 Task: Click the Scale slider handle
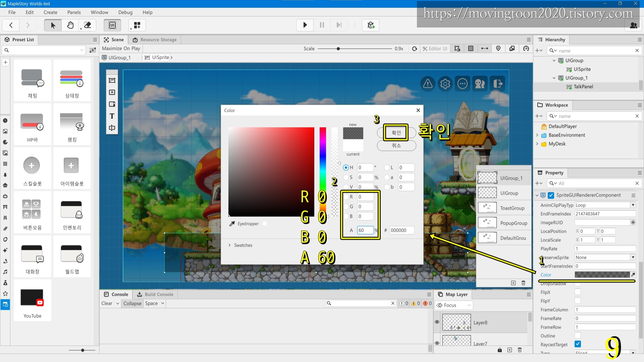[338, 49]
